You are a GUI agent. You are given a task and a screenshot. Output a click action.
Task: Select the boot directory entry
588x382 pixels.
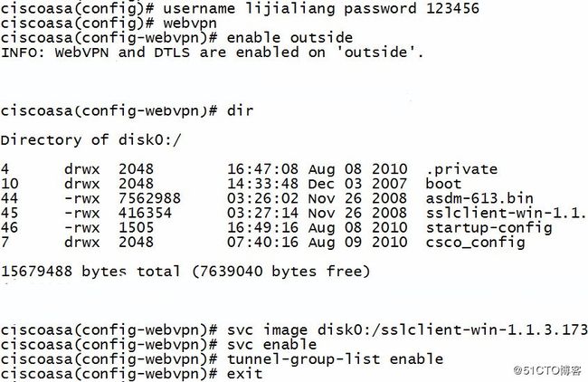[231, 184]
